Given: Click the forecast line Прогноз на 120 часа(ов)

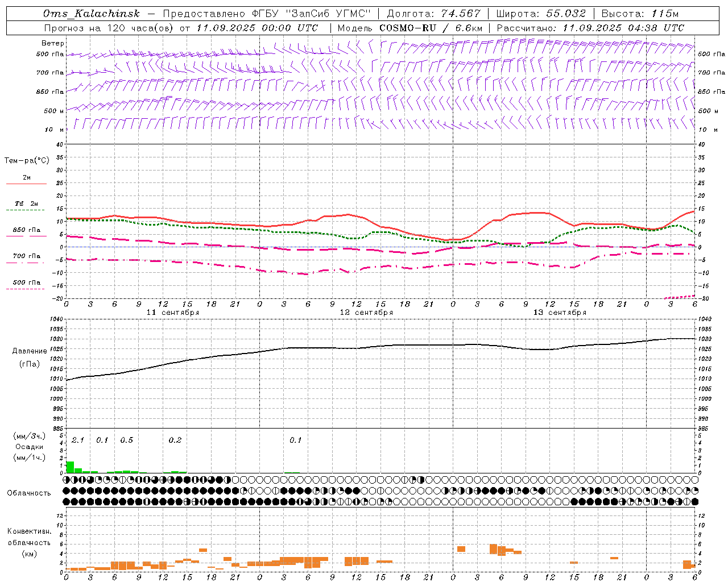Looking at the screenshot, I should (x=109, y=28).
